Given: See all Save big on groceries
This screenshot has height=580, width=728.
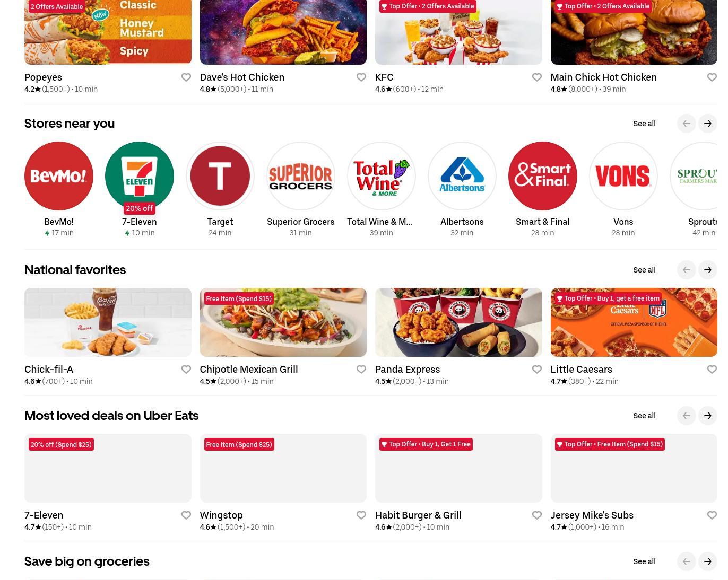Looking at the screenshot, I should 644,561.
